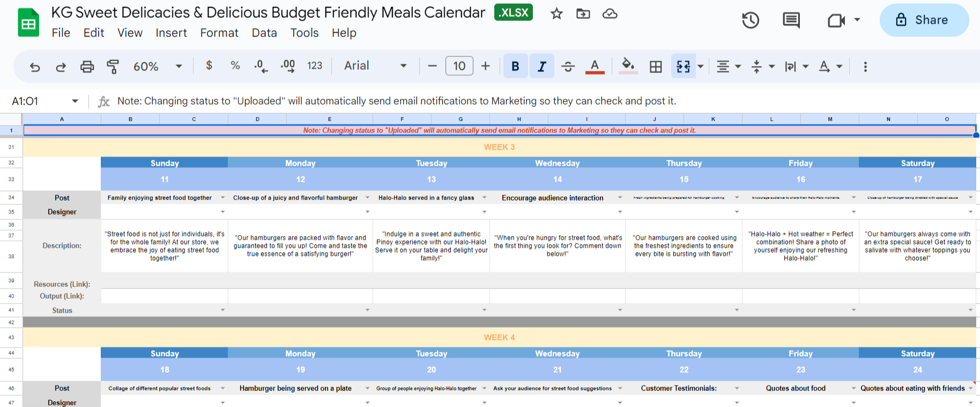Click the font size input field
The image size is (980, 407).
[x=459, y=66]
